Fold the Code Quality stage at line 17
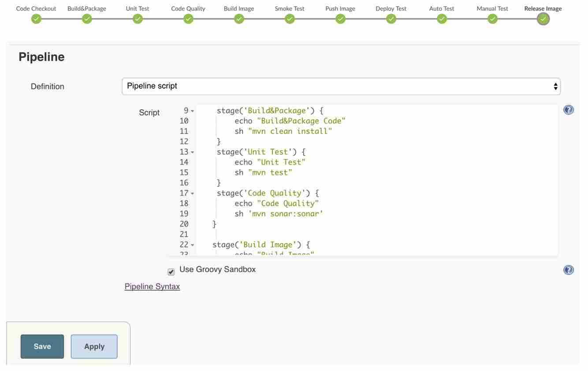588x371 pixels. point(193,193)
